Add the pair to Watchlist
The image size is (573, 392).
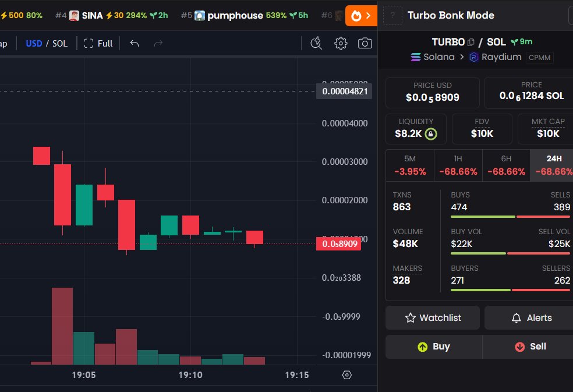tap(433, 318)
